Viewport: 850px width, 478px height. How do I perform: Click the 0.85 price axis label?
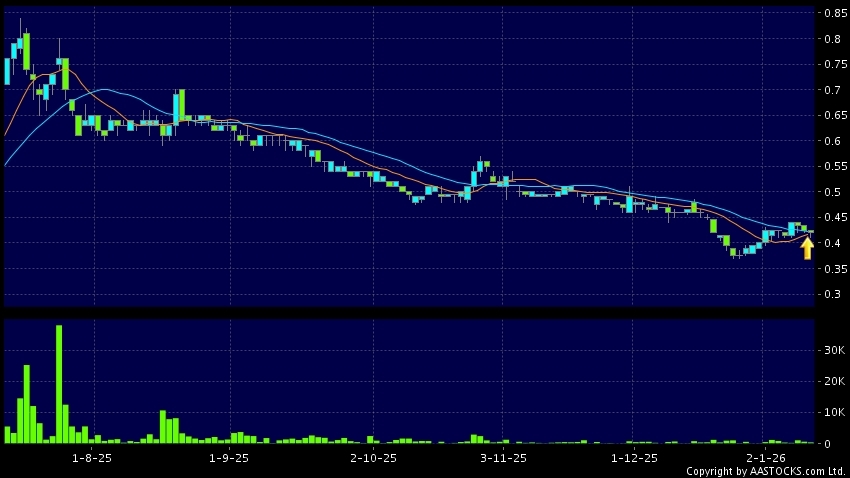tap(835, 14)
